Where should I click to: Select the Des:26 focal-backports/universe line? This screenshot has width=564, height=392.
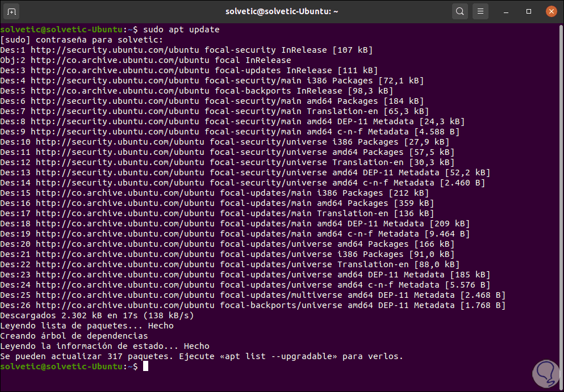pos(253,305)
